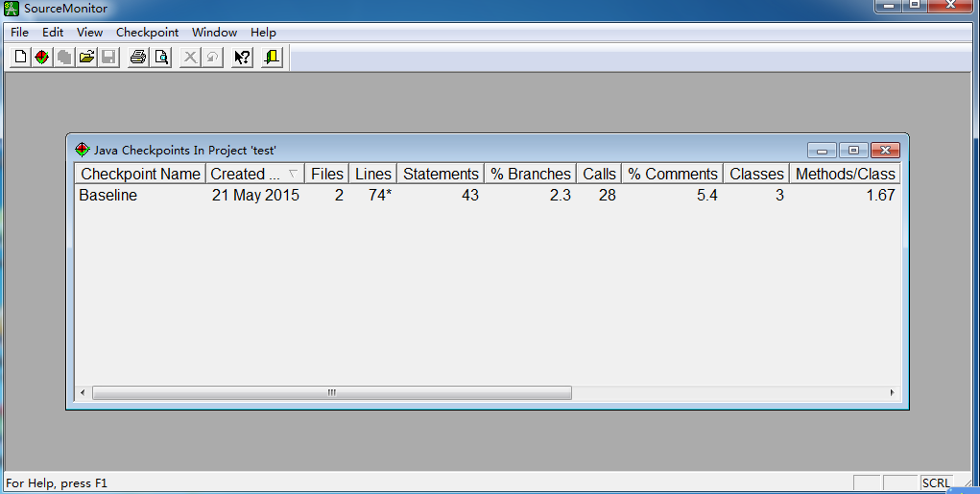Click the scroll left arrow in checkpoint list

[x=83, y=393]
